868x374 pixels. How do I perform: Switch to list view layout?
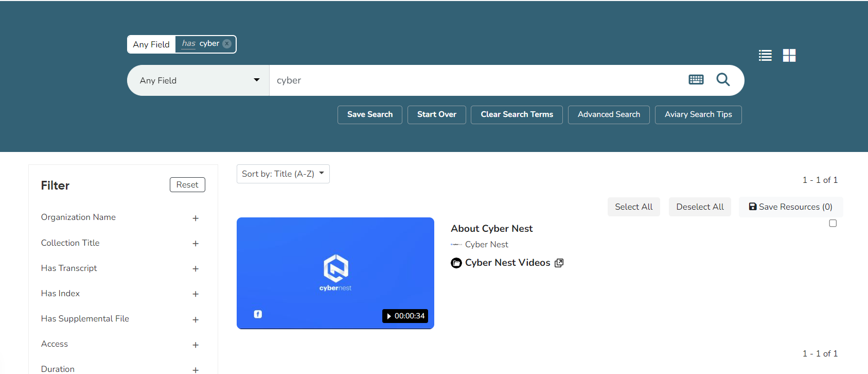[x=765, y=56]
